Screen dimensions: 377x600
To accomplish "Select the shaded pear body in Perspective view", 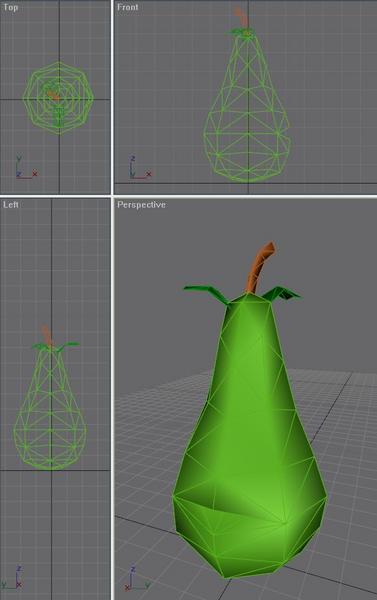I will tap(250, 436).
